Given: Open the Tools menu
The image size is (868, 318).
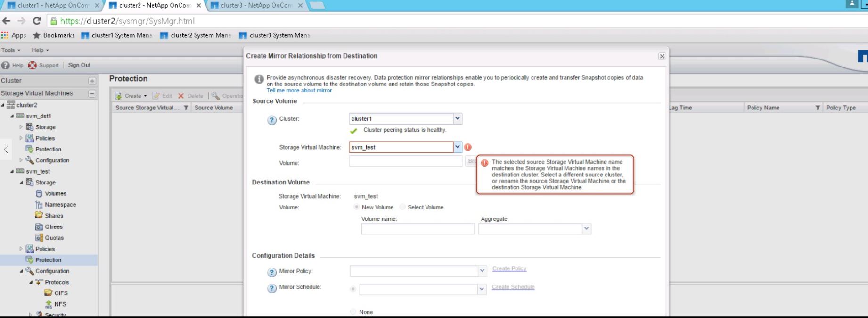Looking at the screenshot, I should tap(11, 50).
